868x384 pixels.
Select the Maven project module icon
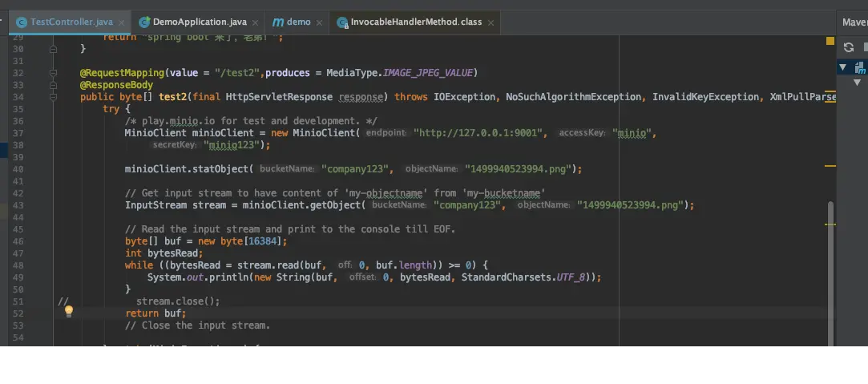(860, 67)
